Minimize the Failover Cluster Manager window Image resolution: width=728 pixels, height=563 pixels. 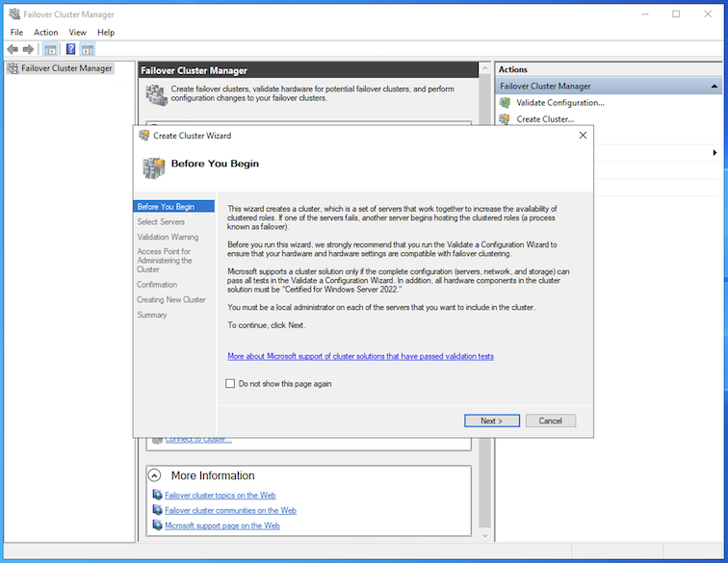[x=645, y=13]
